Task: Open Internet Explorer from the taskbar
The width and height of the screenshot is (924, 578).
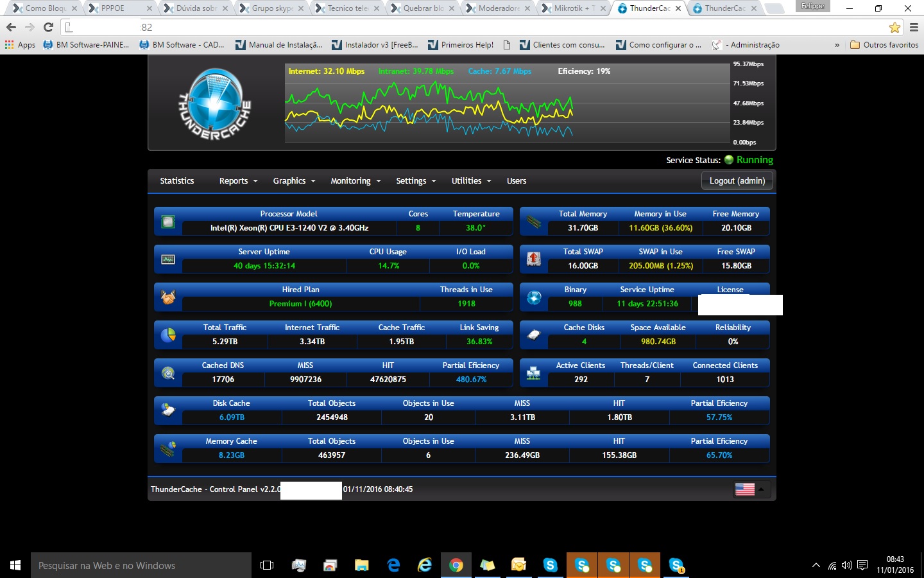Action: 425,565
